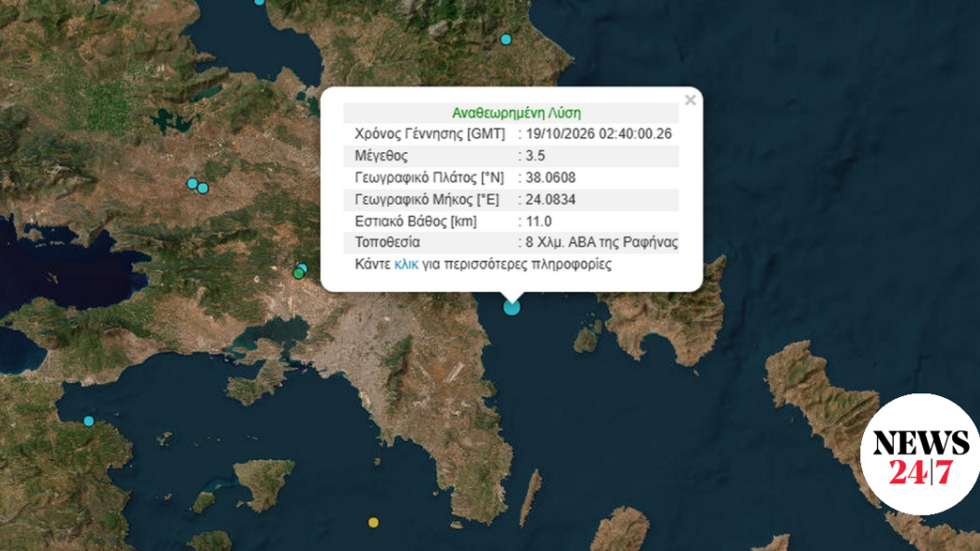
Task: Select the cyan marker partly behind the green one
Action: pos(303,268)
